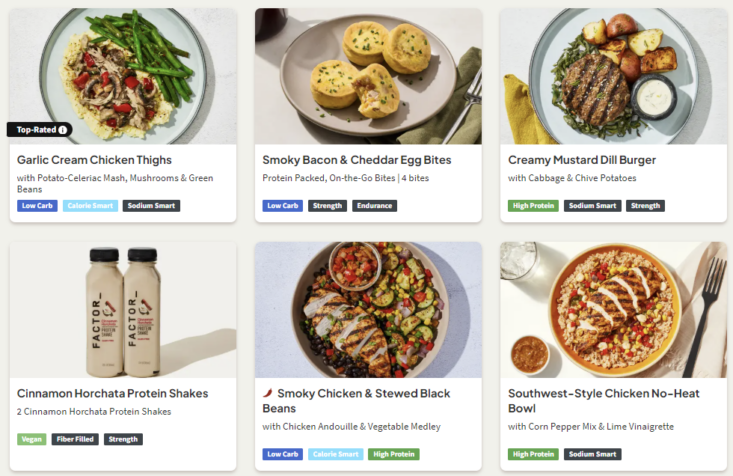Open the Creamy Mustard Dill Burger photo
Screen dimensions: 733x476
(x=613, y=76)
